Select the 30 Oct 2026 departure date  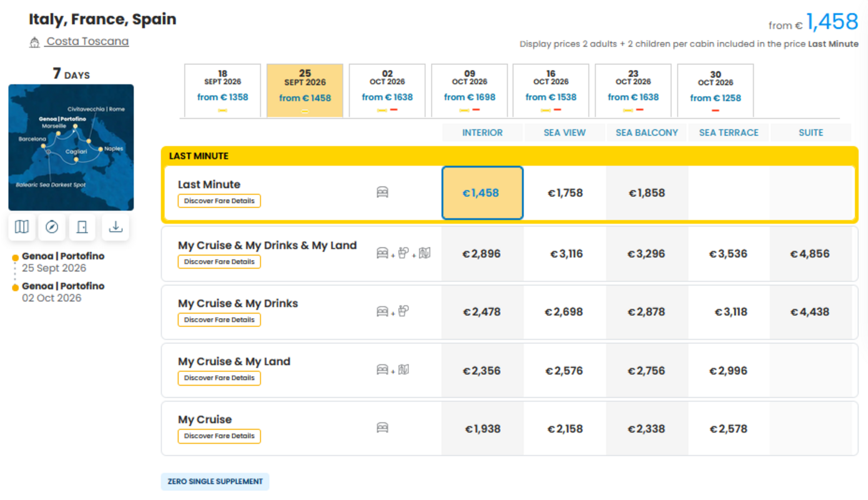716,91
